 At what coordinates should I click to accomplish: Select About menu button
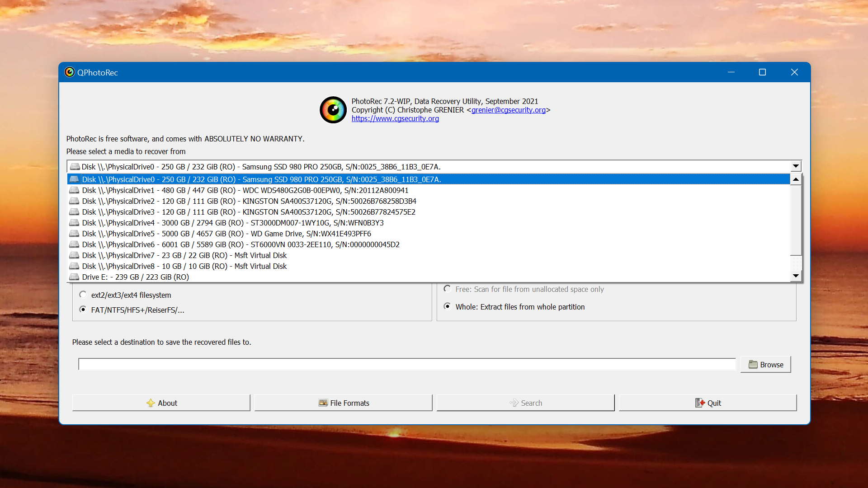pyautogui.click(x=161, y=402)
